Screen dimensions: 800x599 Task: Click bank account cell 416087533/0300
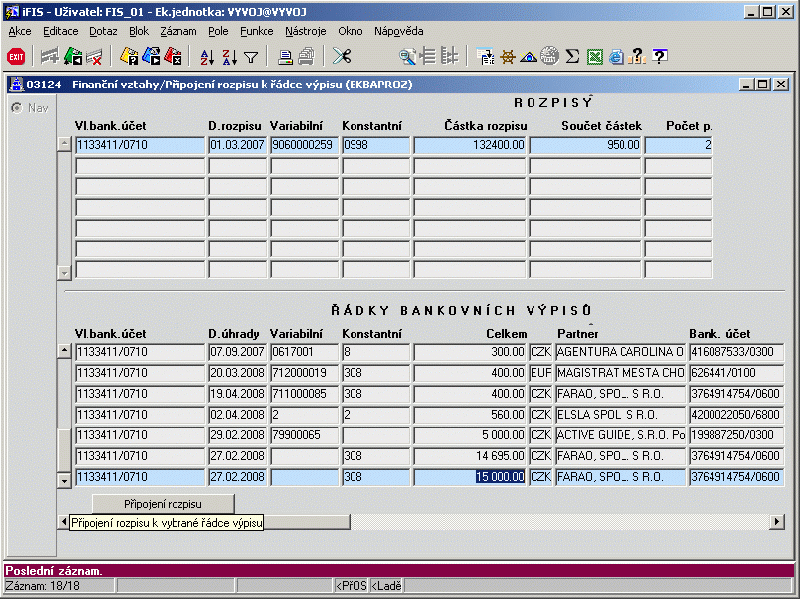pyautogui.click(x=736, y=352)
